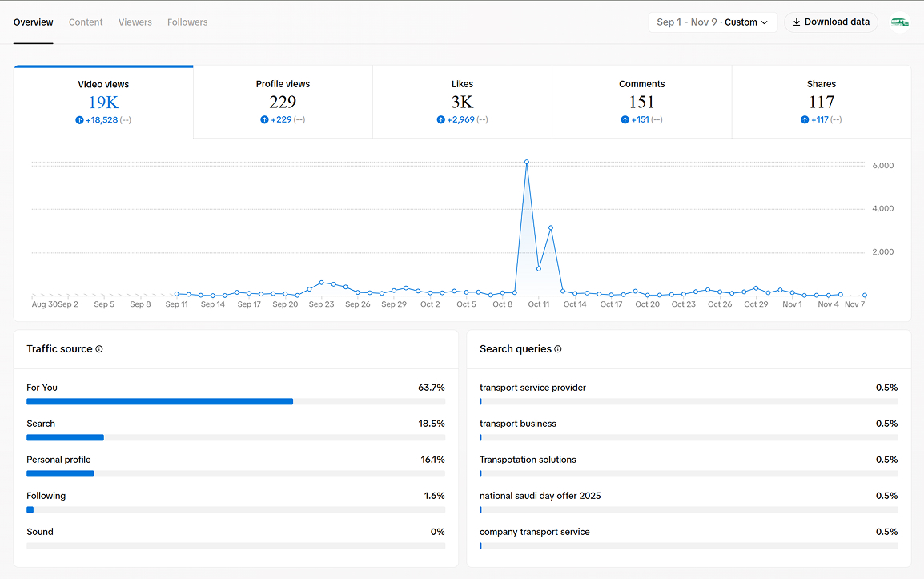Click the chart peak data point near Oct 10

click(x=527, y=162)
